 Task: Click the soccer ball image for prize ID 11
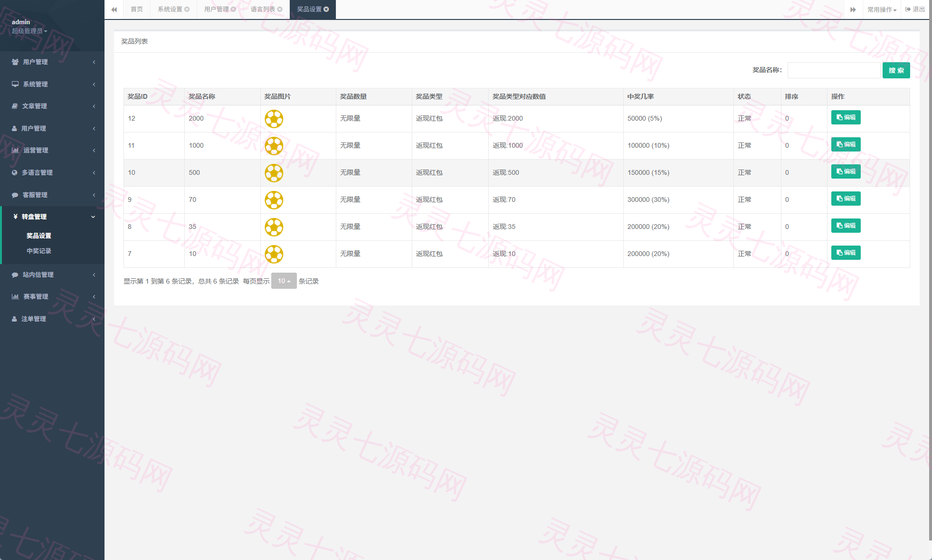click(x=274, y=146)
